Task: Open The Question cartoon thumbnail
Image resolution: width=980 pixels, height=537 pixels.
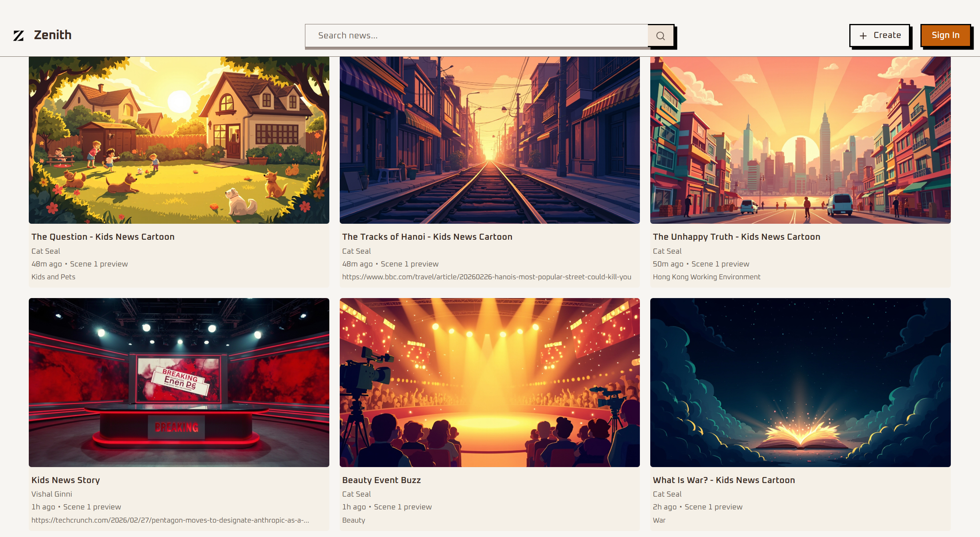Action: (179, 140)
